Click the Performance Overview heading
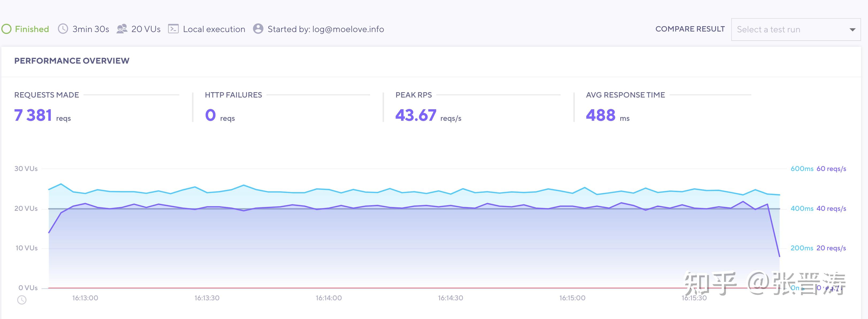This screenshot has height=319, width=868. pos(72,61)
